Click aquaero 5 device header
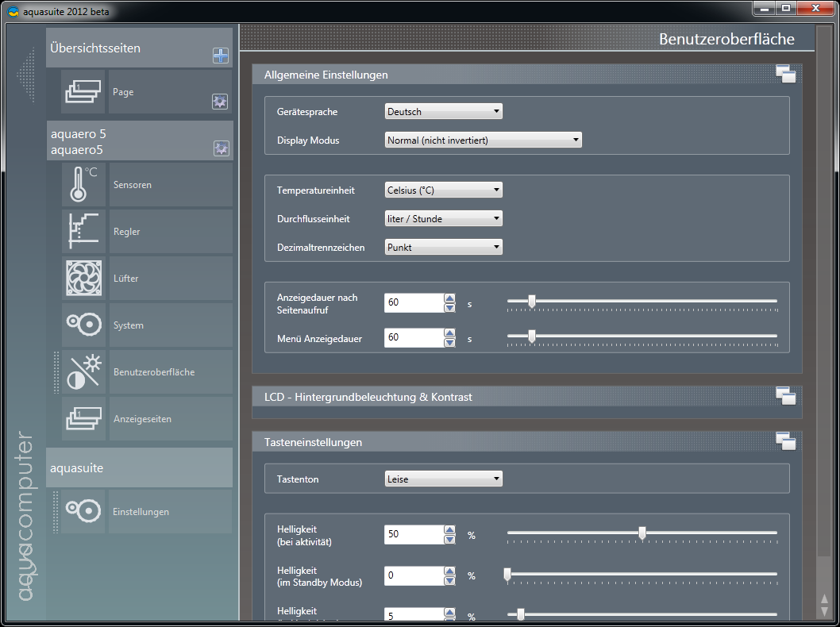The width and height of the screenshot is (840, 627). [140, 140]
